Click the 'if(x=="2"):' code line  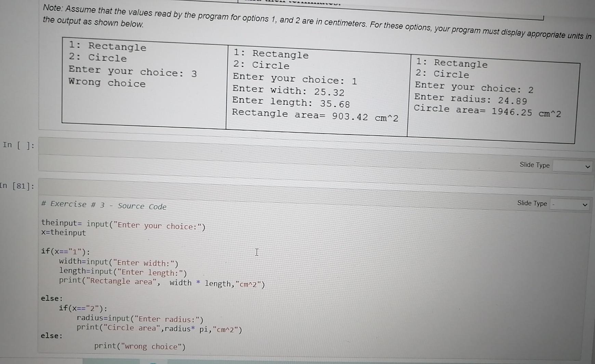pos(83,308)
